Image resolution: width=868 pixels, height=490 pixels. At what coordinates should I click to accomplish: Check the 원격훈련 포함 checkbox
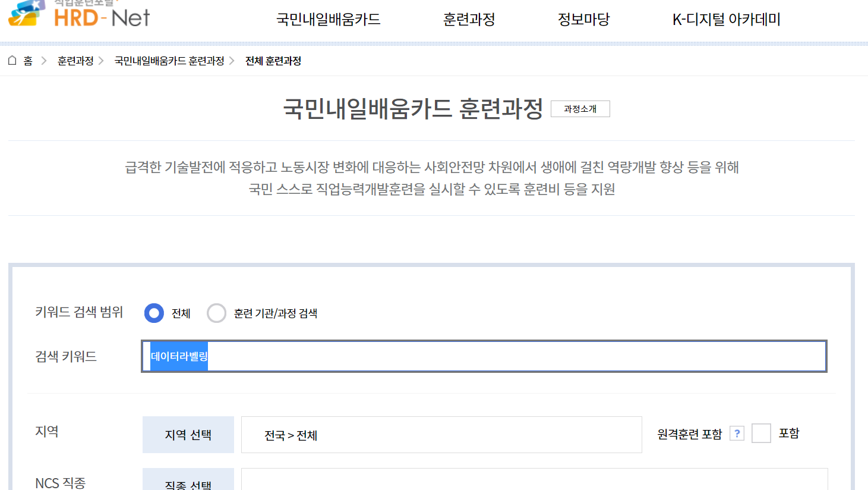pyautogui.click(x=761, y=434)
